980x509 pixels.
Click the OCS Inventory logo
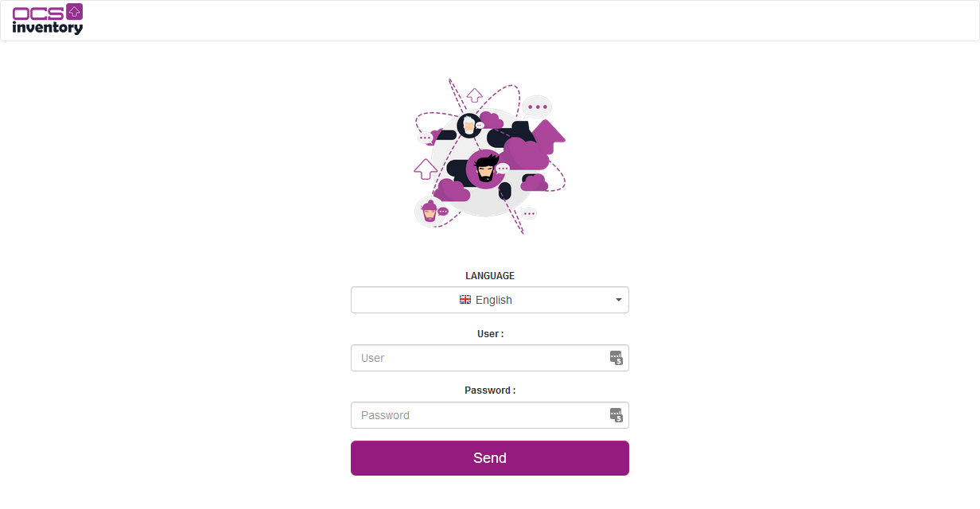click(48, 20)
